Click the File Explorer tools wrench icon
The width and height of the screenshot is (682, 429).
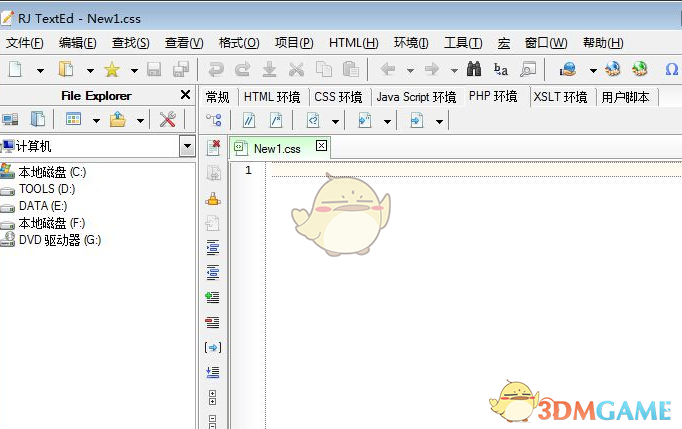[x=167, y=119]
